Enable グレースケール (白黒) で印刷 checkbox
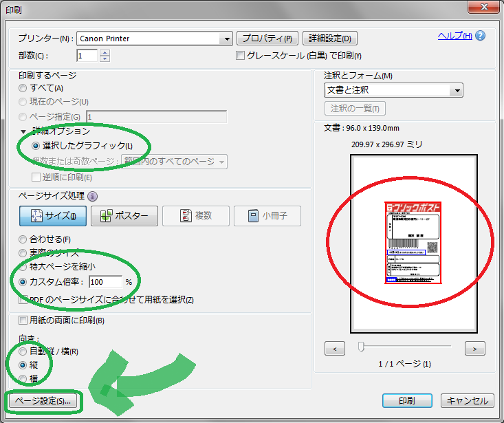The height and width of the screenshot is (423, 504). coord(240,56)
